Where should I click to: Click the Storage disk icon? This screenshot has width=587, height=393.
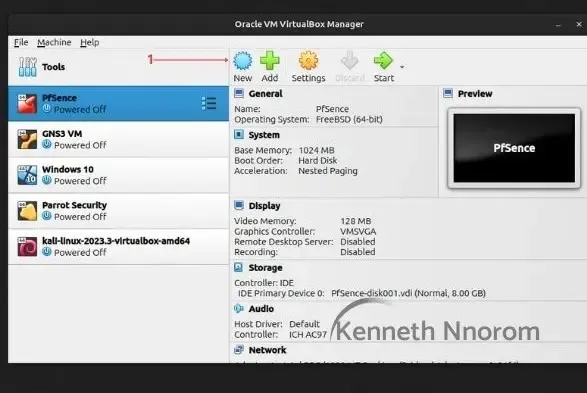point(238,267)
